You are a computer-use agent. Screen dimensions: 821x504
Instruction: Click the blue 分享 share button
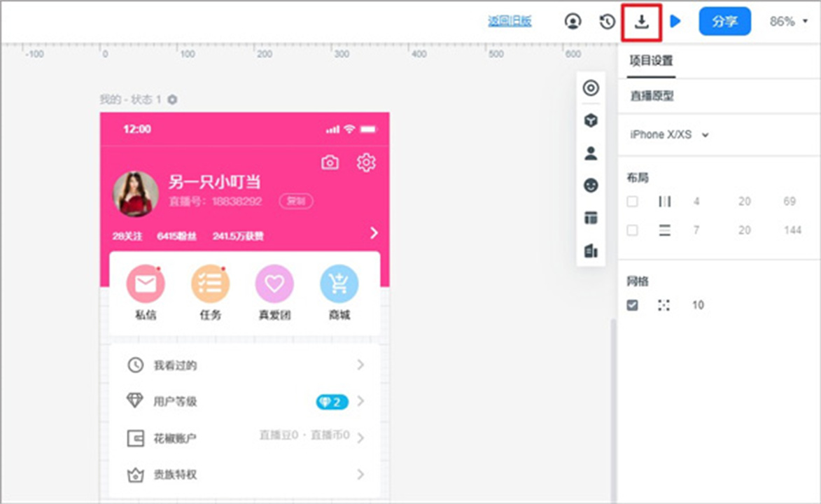(724, 22)
